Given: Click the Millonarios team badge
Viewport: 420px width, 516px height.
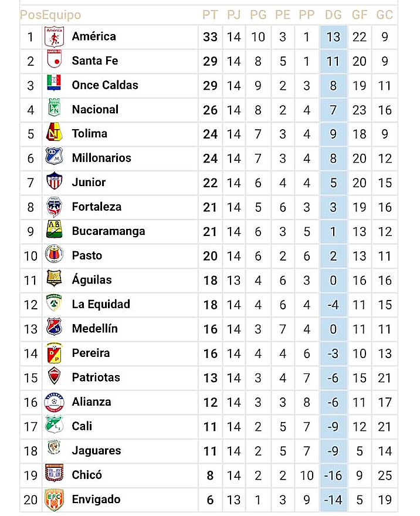Looking at the screenshot, I should click(54, 158).
